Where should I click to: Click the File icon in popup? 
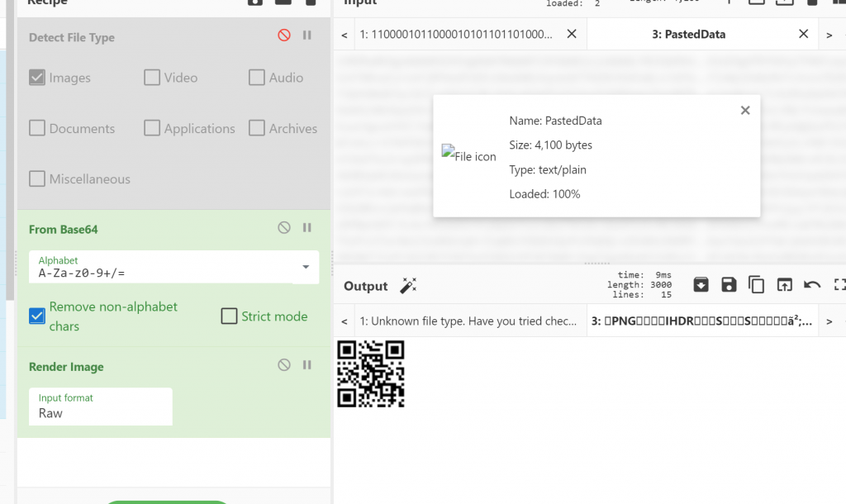click(469, 155)
